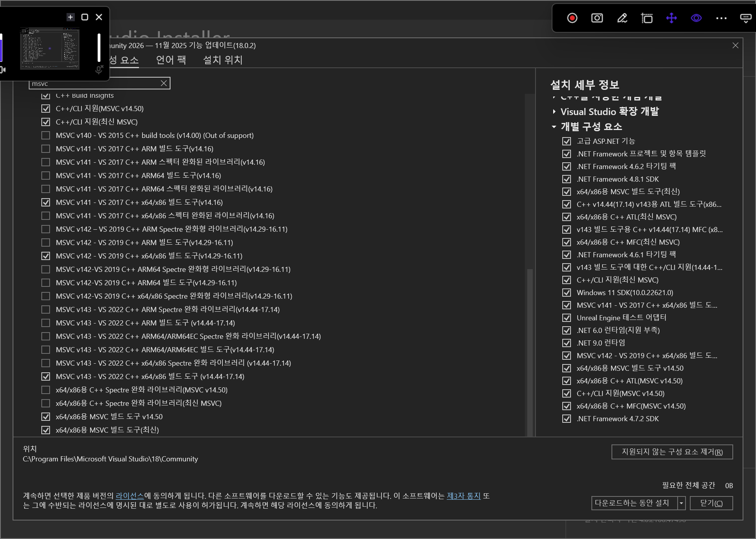Open the install-options dropdown arrow
Image resolution: width=756 pixels, height=539 pixels.
pyautogui.click(x=681, y=503)
